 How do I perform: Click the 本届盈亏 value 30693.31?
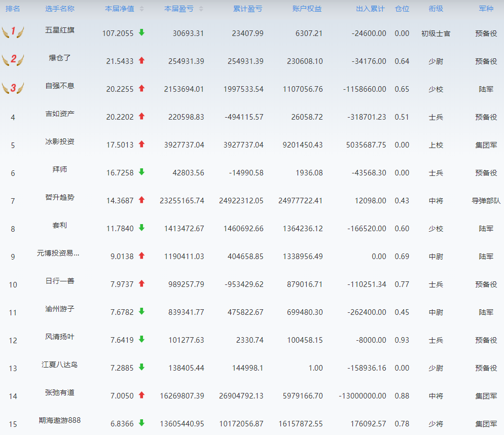pos(188,33)
